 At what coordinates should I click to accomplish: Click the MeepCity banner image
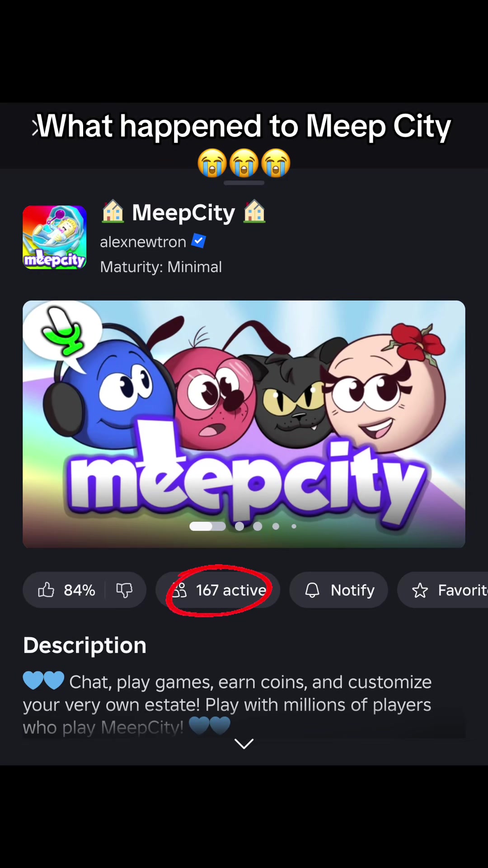tap(244, 424)
